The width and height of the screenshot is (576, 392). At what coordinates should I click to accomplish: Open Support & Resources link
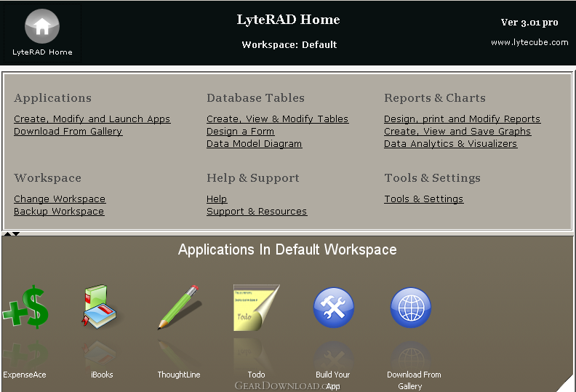click(x=257, y=212)
